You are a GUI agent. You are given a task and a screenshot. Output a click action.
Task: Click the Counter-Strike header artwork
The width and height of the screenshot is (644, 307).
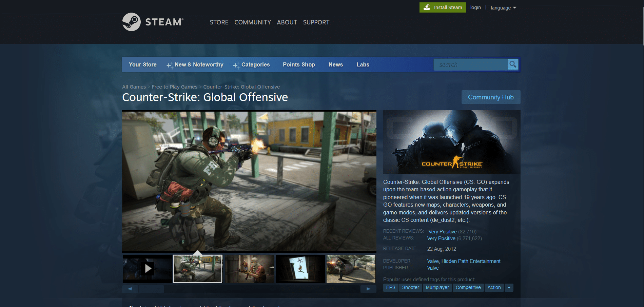pyautogui.click(x=452, y=142)
